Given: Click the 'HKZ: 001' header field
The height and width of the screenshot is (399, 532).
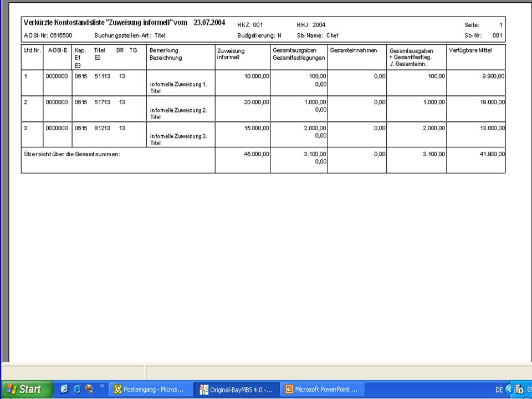Looking at the screenshot, I should click(x=250, y=25).
